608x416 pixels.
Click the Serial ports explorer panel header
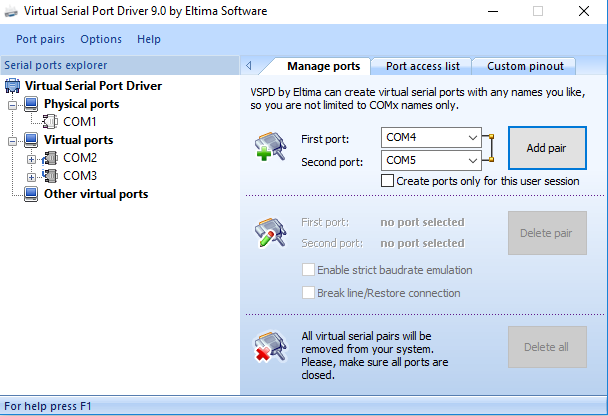tap(119, 65)
